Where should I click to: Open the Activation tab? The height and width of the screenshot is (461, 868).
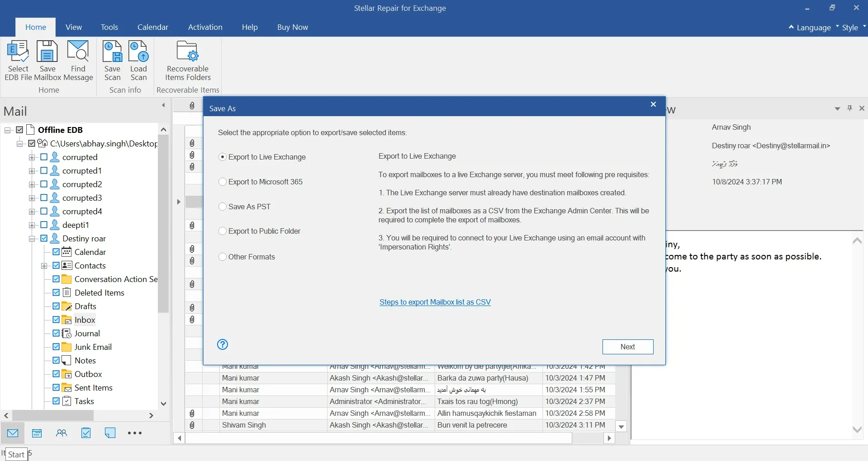(205, 27)
